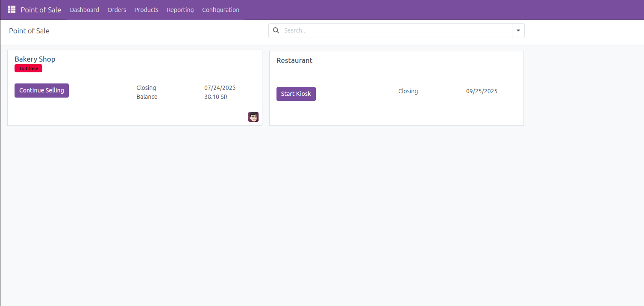Open the Orders menu
This screenshot has width=644, height=306.
click(117, 9)
